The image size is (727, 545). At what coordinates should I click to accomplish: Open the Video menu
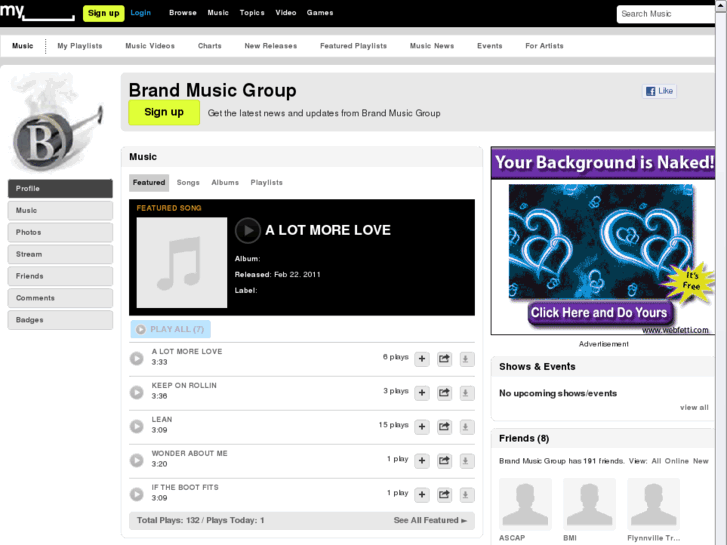286,13
